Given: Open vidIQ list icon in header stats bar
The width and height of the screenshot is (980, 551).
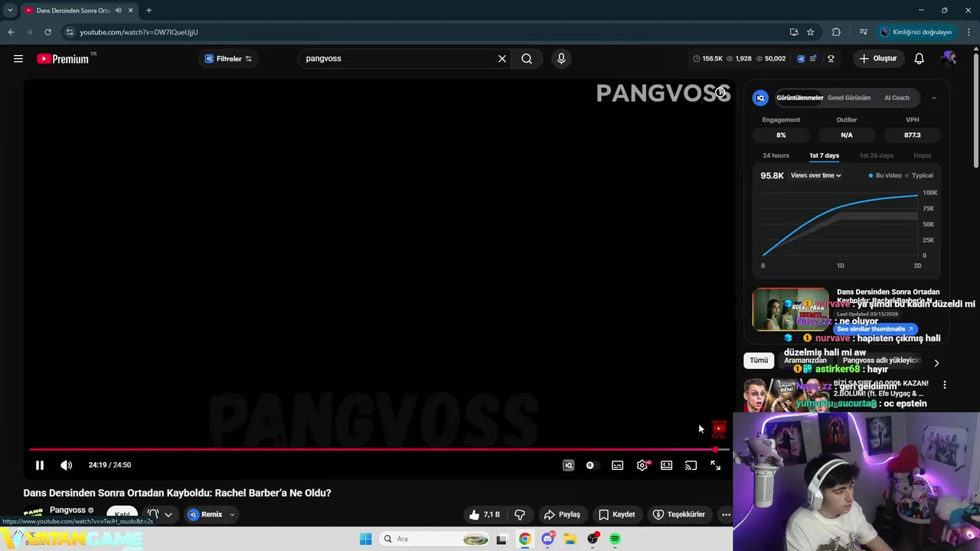Looking at the screenshot, I should (x=813, y=59).
